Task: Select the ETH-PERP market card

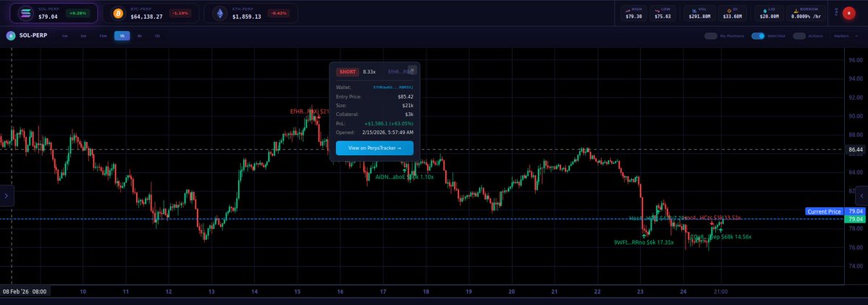Action: [250, 13]
